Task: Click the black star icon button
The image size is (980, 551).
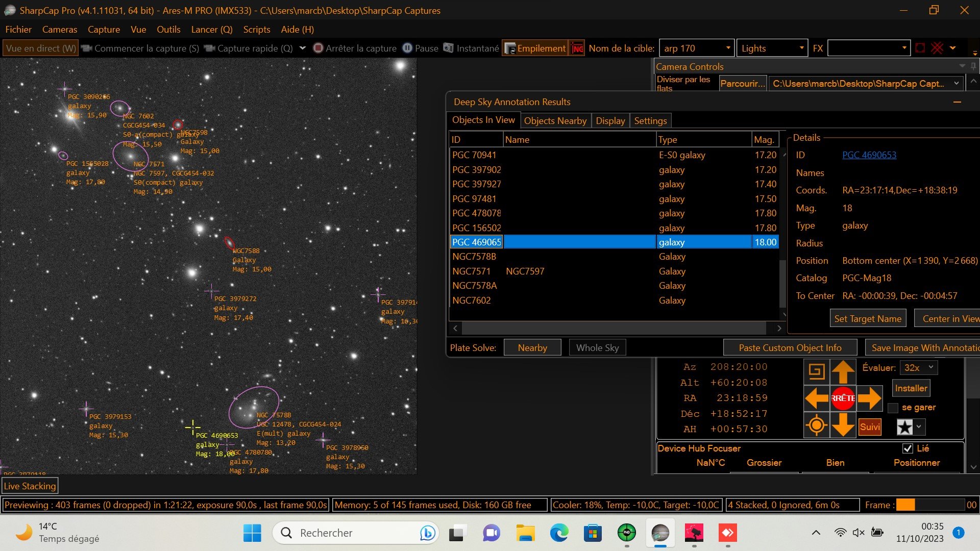Action: [904, 427]
